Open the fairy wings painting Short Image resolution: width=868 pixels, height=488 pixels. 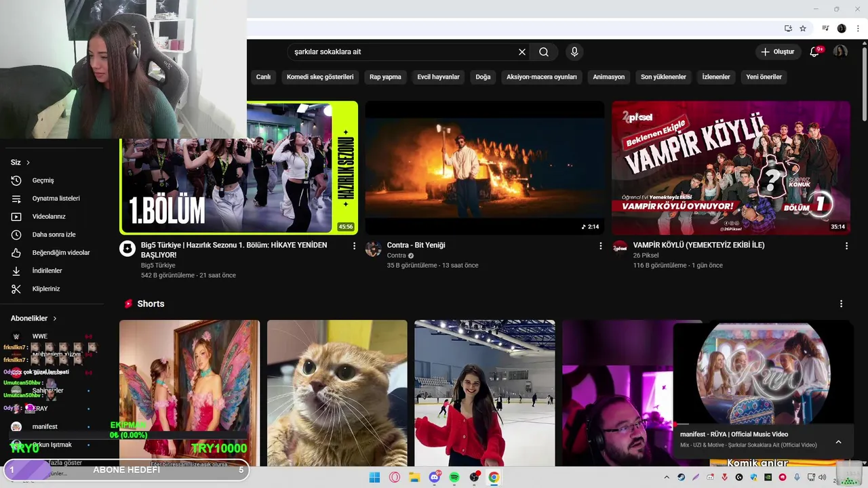click(189, 393)
